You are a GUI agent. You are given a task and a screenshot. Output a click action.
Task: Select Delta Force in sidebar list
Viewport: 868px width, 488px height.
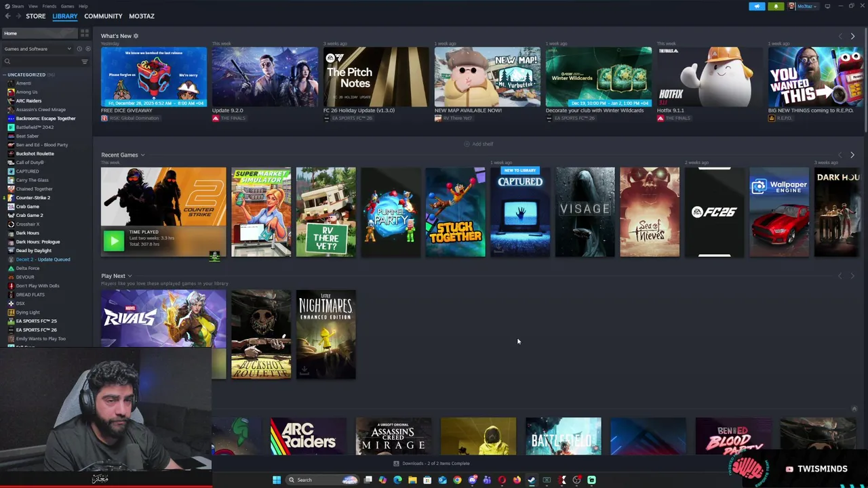(28, 268)
